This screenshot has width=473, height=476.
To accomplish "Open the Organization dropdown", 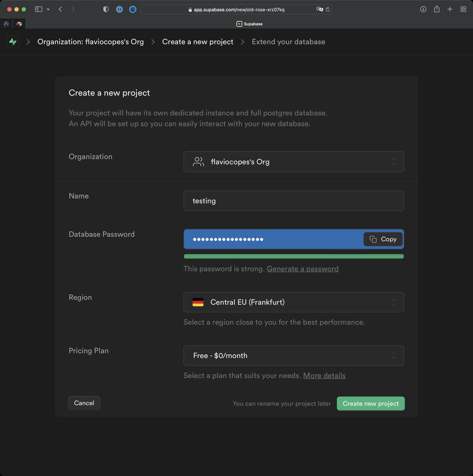I will pyautogui.click(x=294, y=162).
